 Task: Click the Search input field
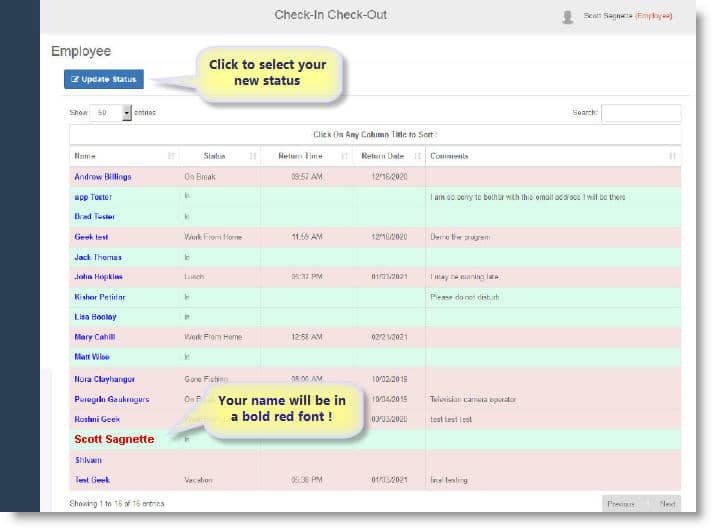pos(640,113)
